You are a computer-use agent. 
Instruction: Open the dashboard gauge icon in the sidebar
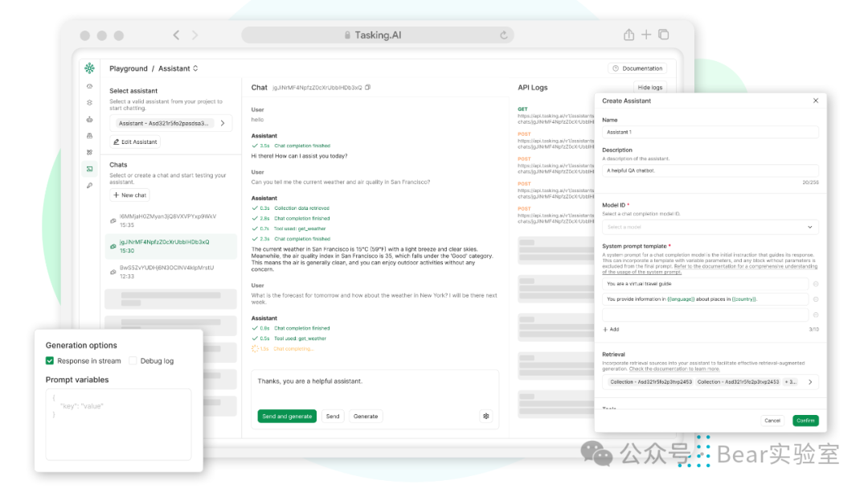point(90,86)
